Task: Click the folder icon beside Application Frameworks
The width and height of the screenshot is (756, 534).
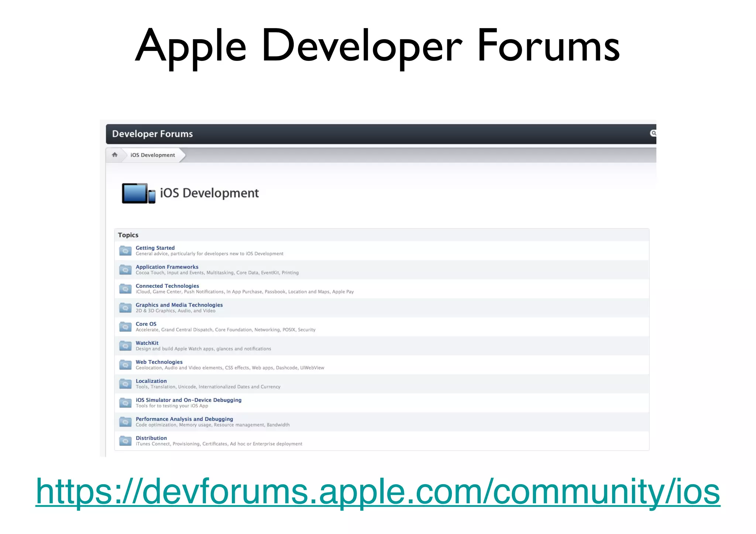Action: pyautogui.click(x=126, y=270)
